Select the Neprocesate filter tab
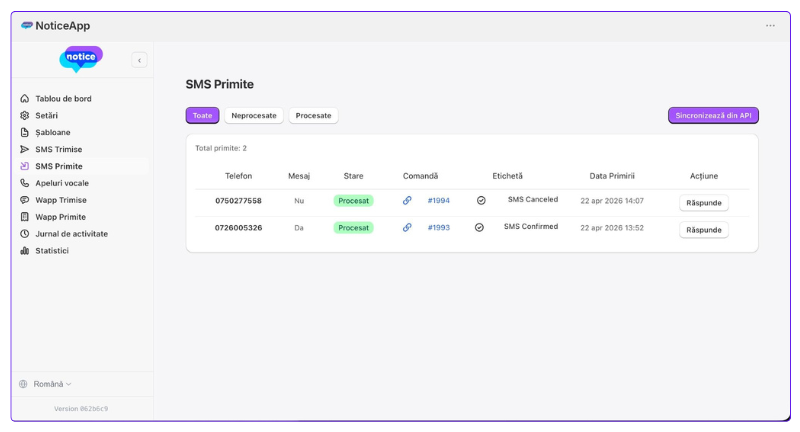The width and height of the screenshot is (800, 432). [x=254, y=115]
